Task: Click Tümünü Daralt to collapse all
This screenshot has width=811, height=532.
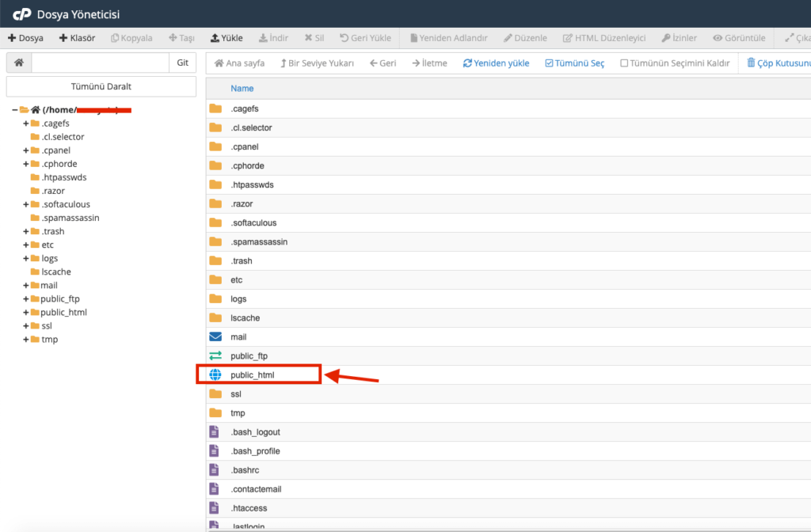Action: (100, 85)
